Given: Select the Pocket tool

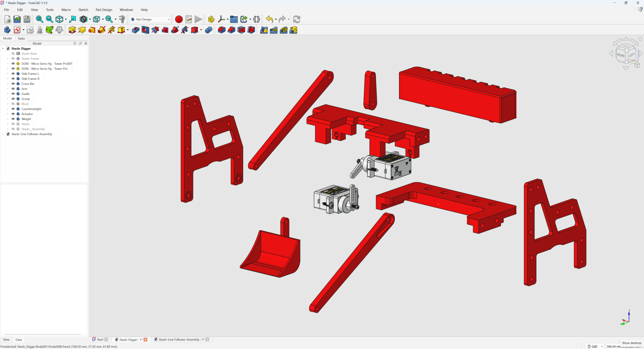Looking at the screenshot, I should pyautogui.click(x=136, y=30).
